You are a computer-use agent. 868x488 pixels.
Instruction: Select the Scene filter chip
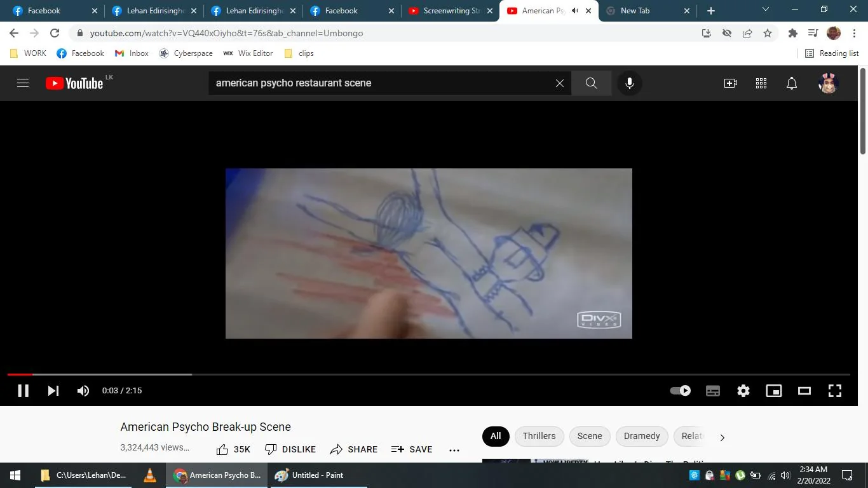[590, 436]
